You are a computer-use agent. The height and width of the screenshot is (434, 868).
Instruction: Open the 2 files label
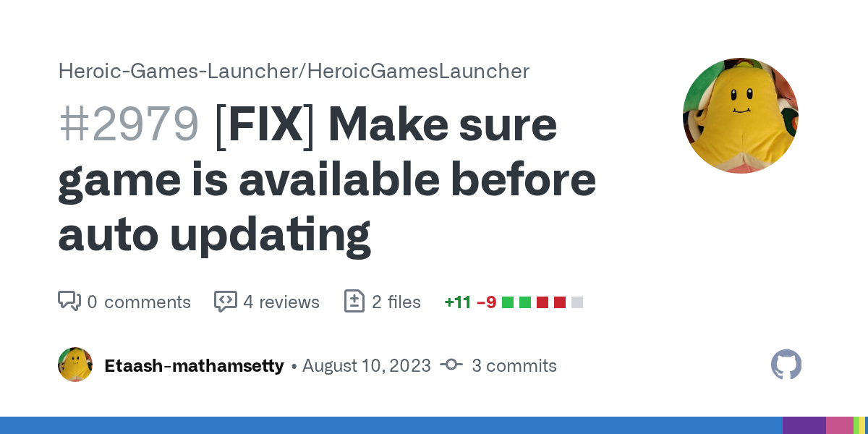click(x=396, y=302)
